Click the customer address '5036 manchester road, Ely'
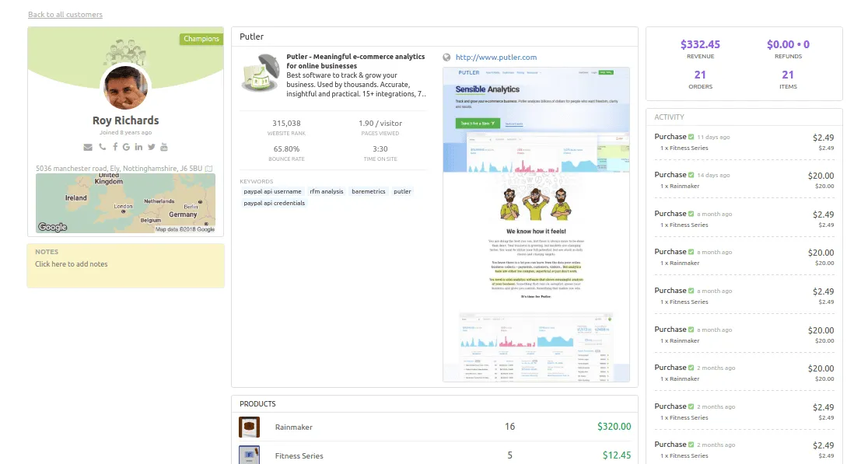The height and width of the screenshot is (464, 868). pyautogui.click(x=119, y=169)
